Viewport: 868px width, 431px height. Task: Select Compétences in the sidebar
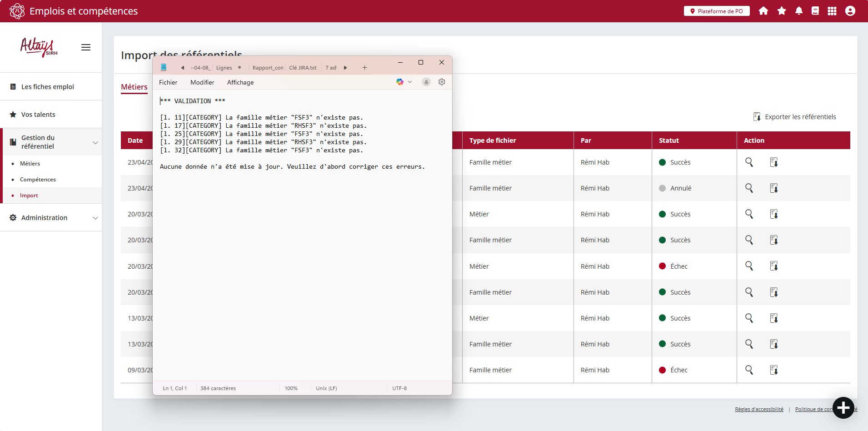pos(38,180)
